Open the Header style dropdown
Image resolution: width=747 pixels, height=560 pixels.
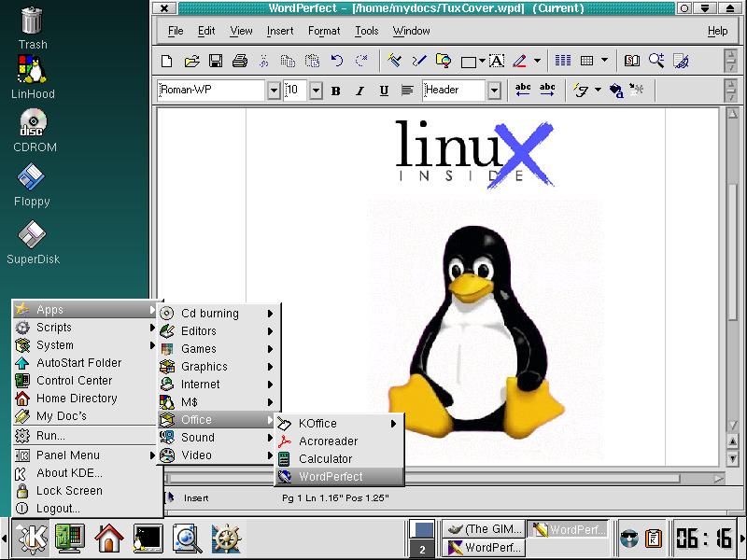(x=494, y=91)
